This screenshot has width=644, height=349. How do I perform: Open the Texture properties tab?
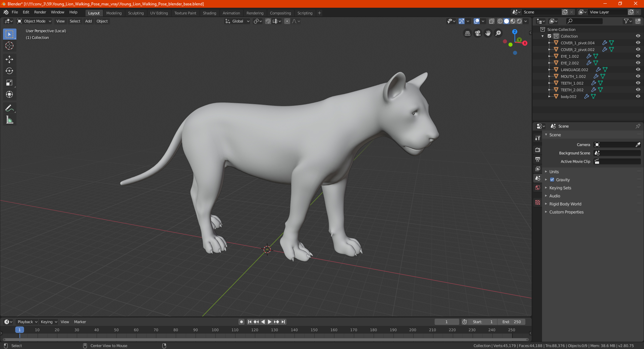(x=538, y=202)
